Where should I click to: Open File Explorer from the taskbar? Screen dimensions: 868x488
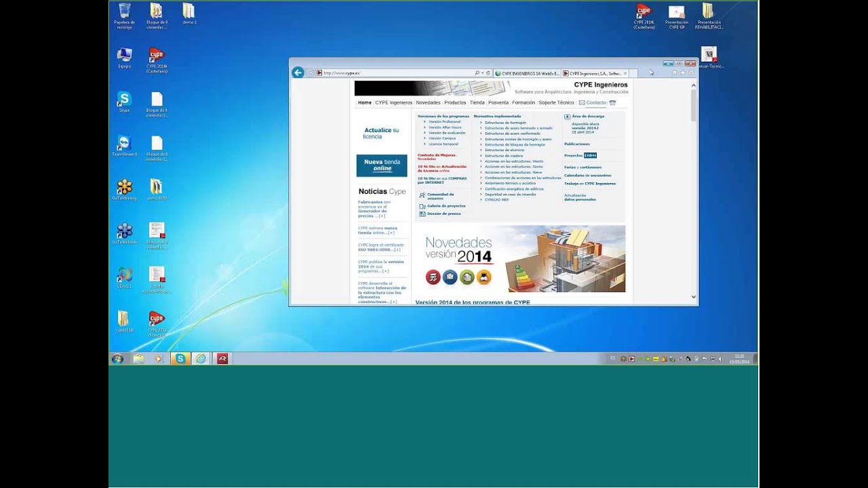138,359
